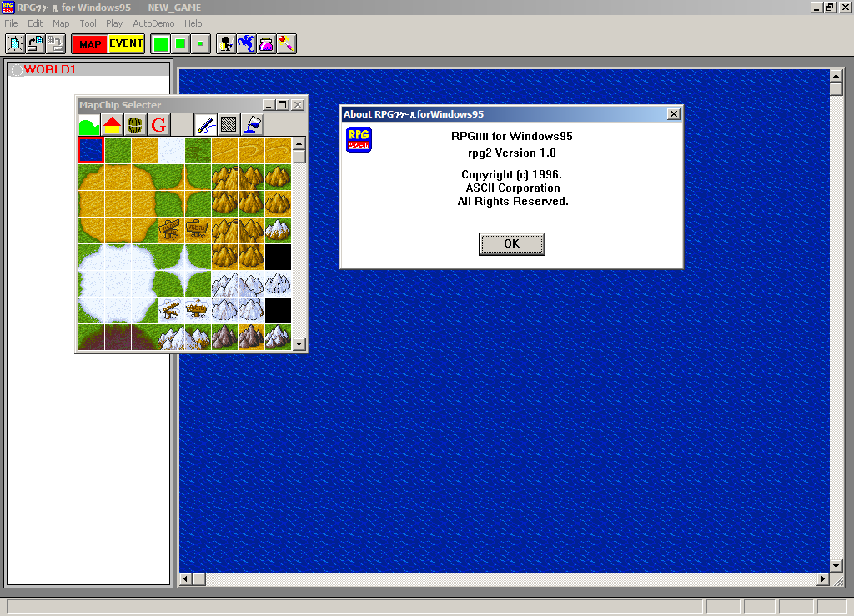Open the potion item editor
Image resolution: width=854 pixels, height=616 pixels.
point(266,43)
